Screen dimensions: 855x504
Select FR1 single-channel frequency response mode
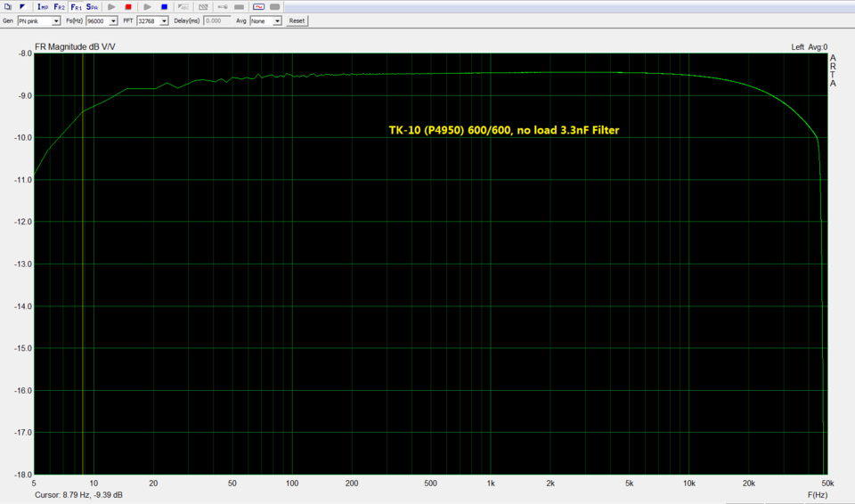click(x=76, y=6)
